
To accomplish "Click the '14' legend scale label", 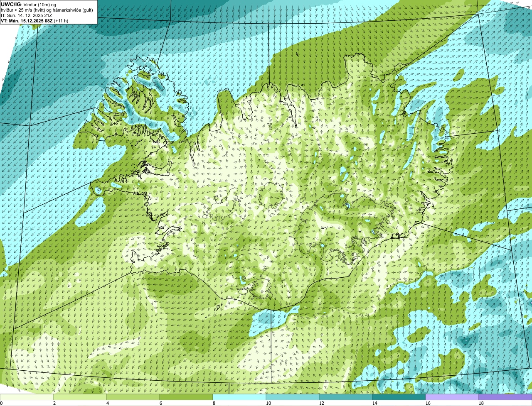I will pos(375,403).
